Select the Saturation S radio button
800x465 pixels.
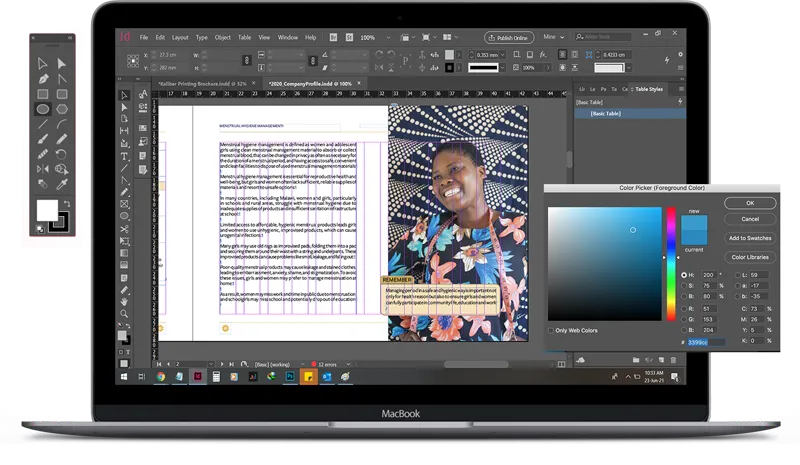684,285
